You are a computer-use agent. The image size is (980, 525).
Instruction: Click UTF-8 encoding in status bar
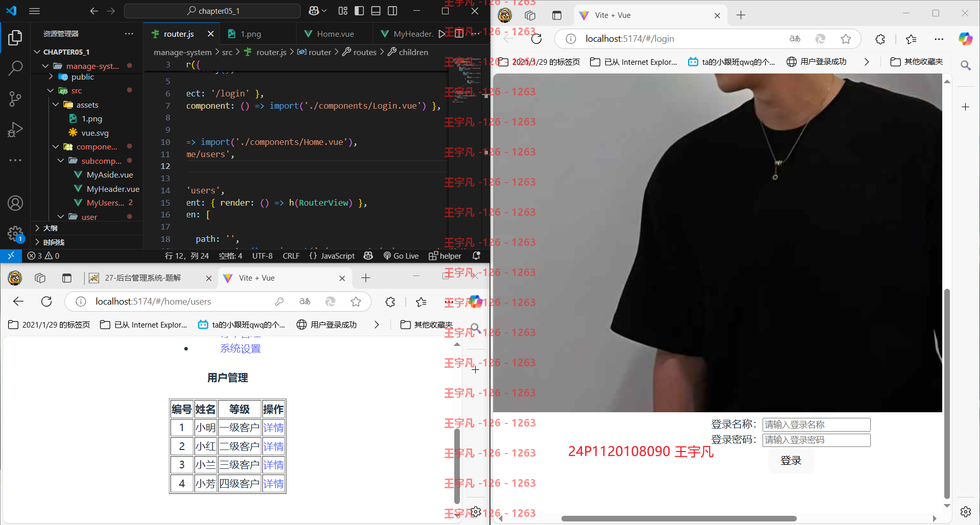pyautogui.click(x=262, y=256)
